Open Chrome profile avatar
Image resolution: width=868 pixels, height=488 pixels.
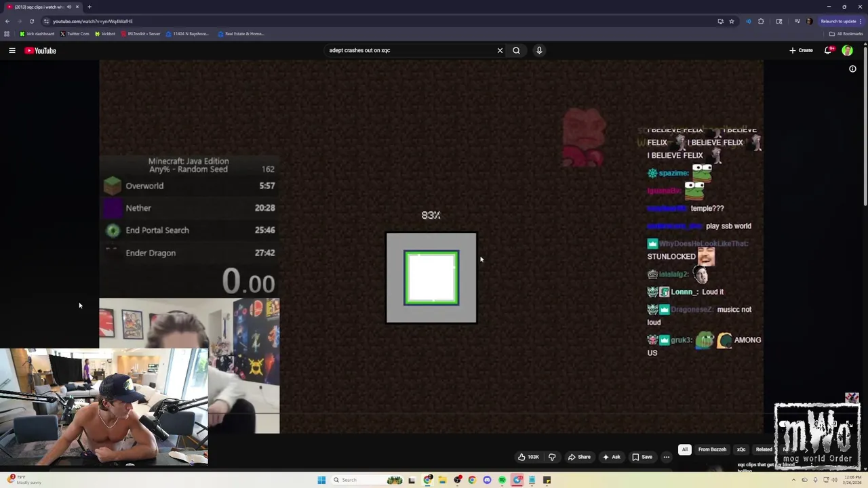(809, 21)
